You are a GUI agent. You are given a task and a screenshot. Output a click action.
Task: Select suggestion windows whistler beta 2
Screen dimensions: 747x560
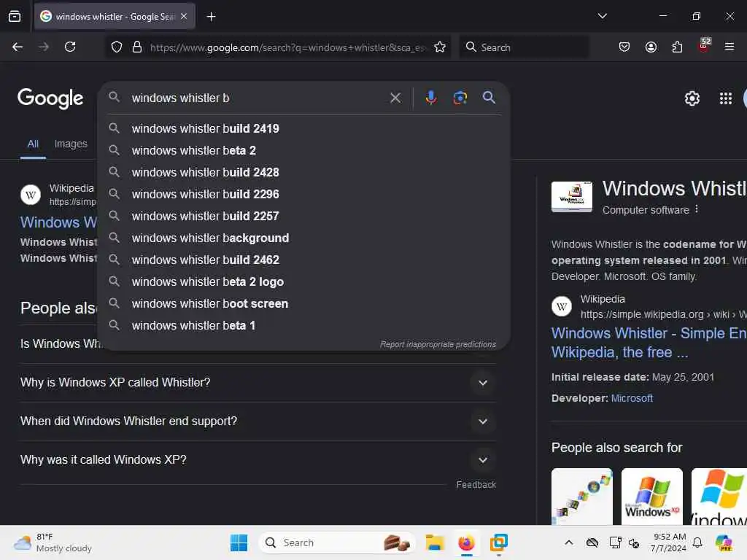tap(304, 150)
